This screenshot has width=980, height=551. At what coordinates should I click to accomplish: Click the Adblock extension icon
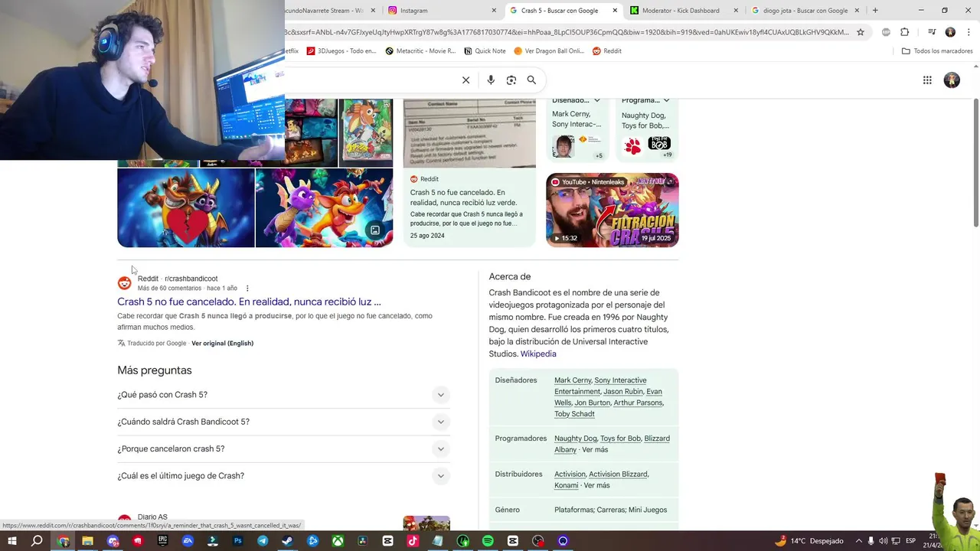tap(886, 32)
